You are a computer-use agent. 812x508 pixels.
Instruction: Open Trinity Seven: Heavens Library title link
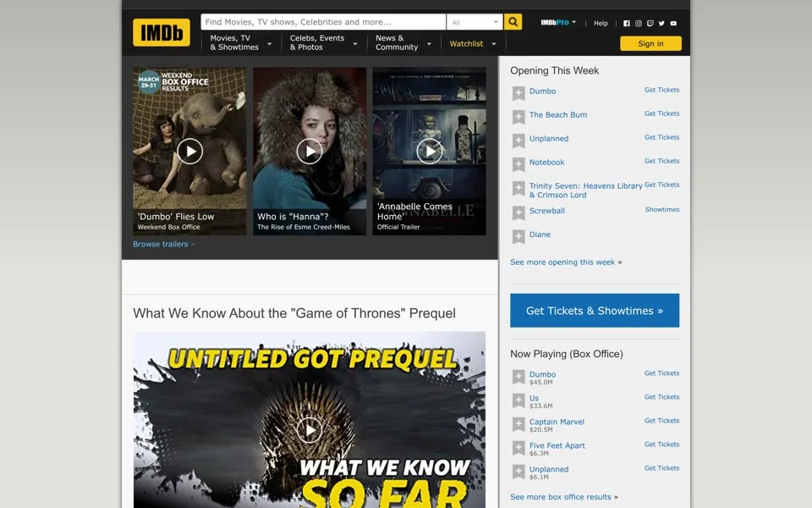click(x=585, y=190)
